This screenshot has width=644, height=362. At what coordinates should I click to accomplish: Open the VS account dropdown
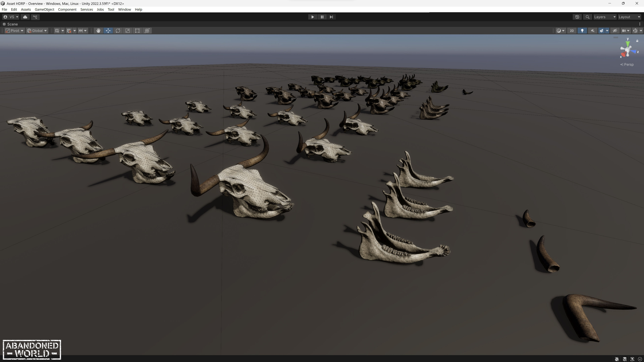[x=11, y=17]
